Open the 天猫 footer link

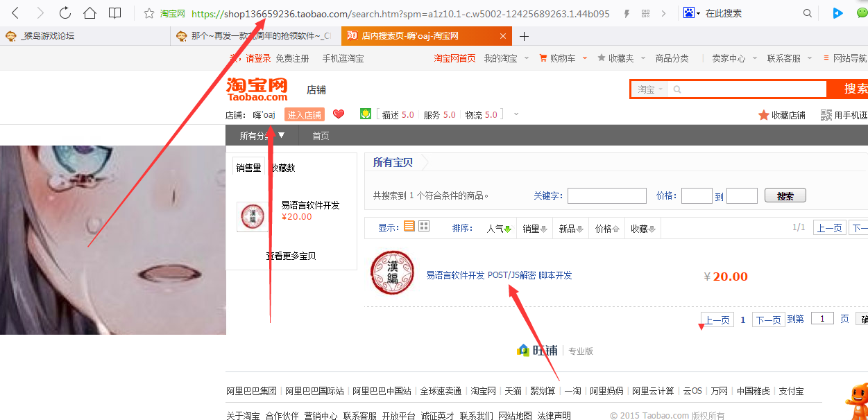(x=513, y=391)
